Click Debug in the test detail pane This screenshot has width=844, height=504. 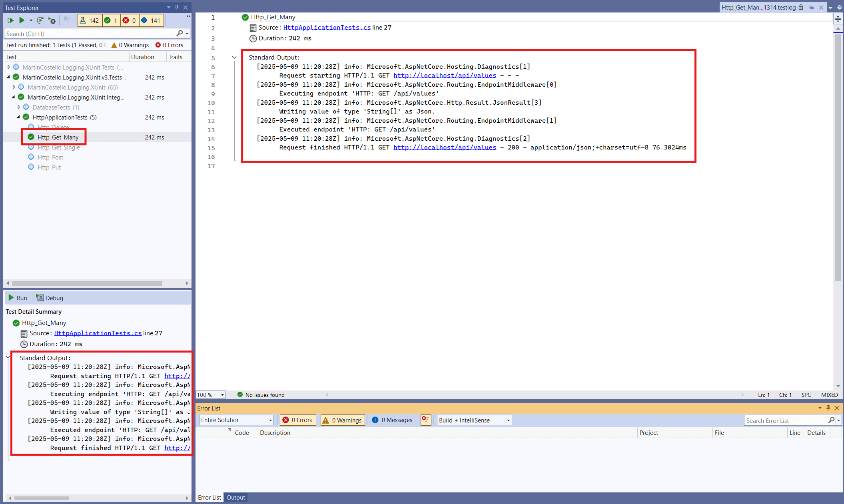click(x=50, y=298)
